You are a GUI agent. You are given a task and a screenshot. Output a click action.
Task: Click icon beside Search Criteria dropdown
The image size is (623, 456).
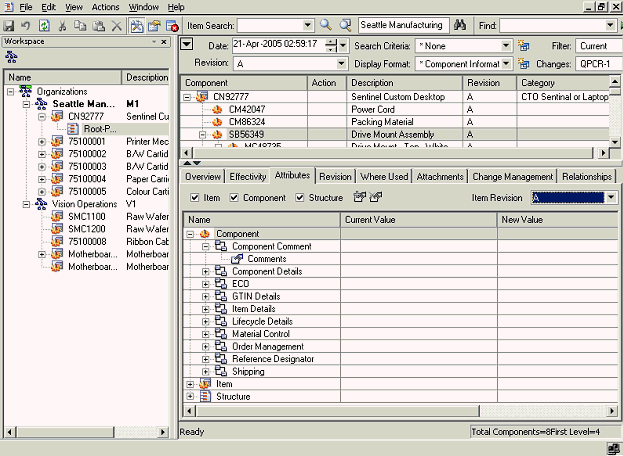pos(523,45)
